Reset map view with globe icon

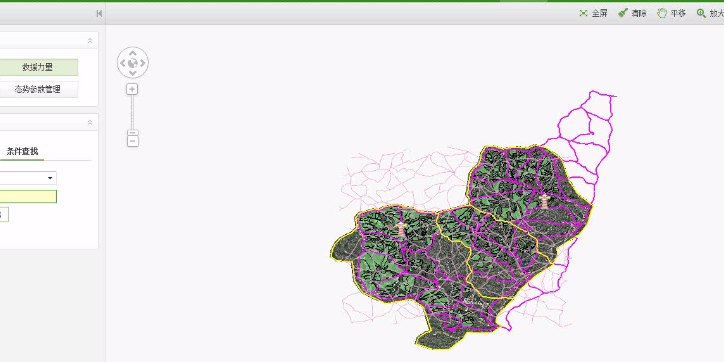click(133, 62)
